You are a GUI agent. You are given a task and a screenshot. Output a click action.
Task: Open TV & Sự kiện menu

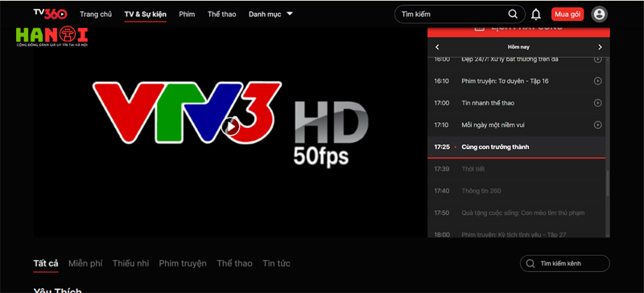[x=146, y=14]
